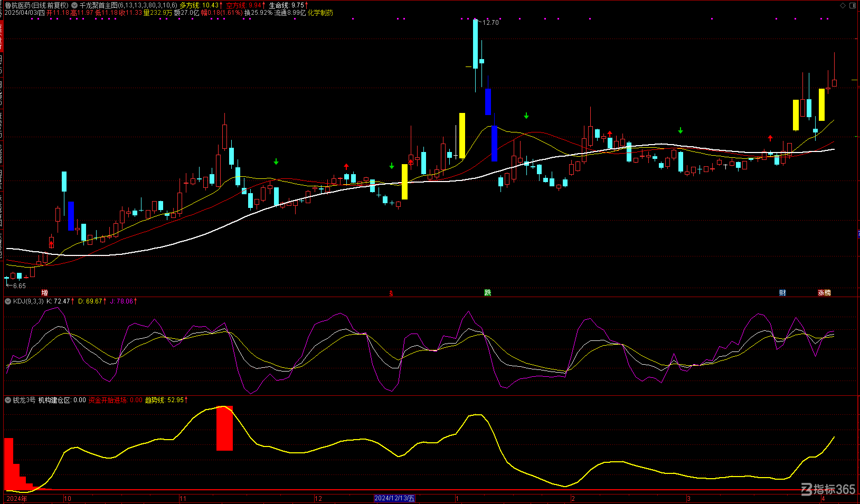This screenshot has height=504, width=860.
Task: Click the D: 69.67 value
Action: click(90, 301)
